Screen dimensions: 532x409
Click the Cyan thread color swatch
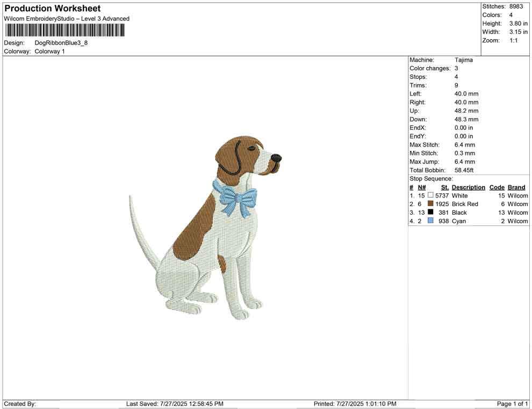(430, 221)
